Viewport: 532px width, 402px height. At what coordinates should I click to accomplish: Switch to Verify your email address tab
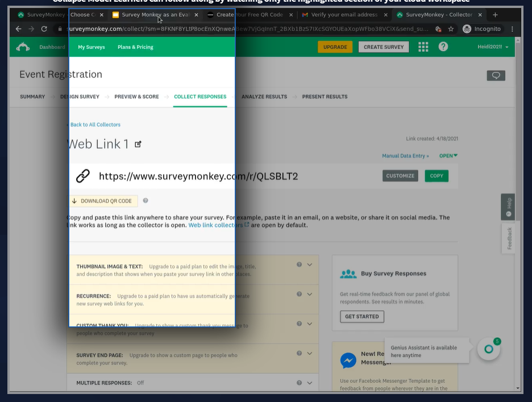point(344,15)
